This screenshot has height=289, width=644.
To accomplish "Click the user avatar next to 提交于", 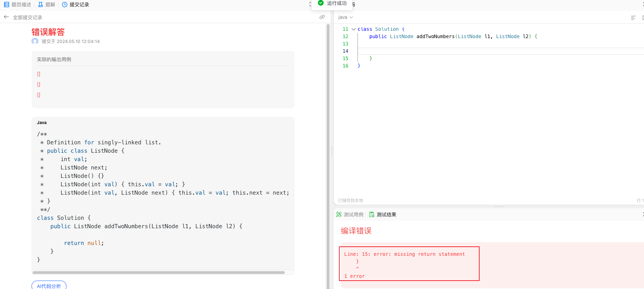I will [x=35, y=41].
